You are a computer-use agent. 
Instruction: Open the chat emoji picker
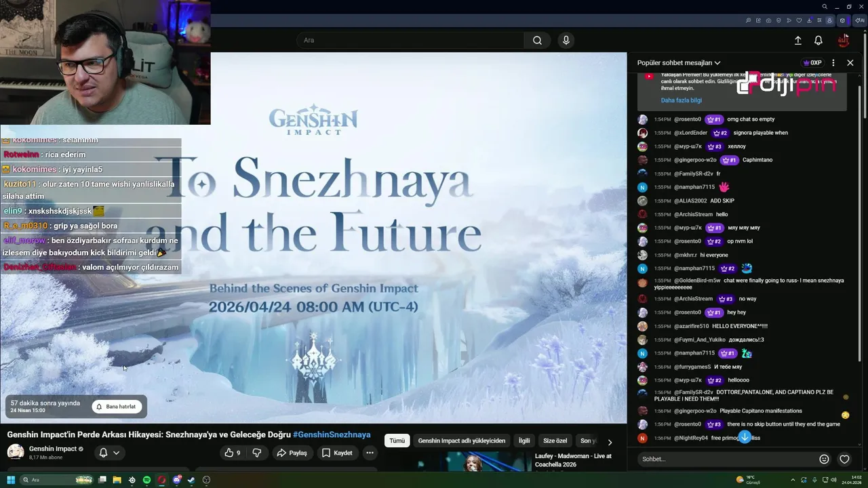coord(824,459)
